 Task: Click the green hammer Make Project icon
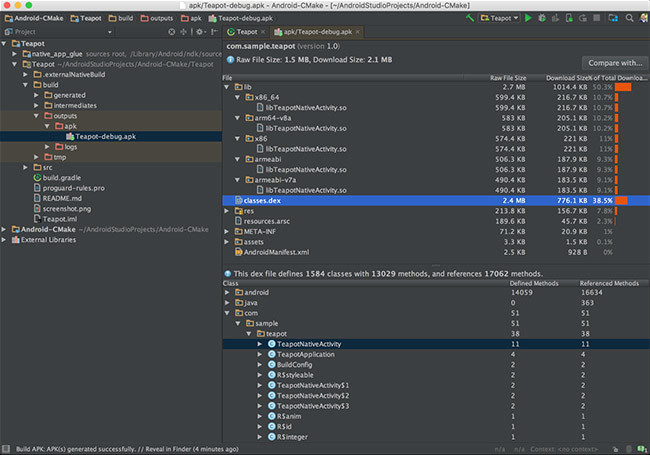469,18
